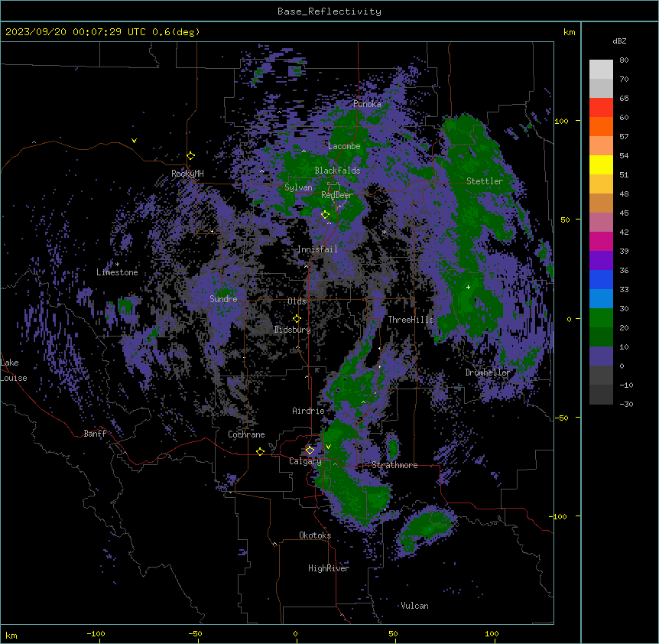This screenshot has height=644, width=659.
Task: Select the red 65-60 dBZ swatch
Action: [601, 107]
